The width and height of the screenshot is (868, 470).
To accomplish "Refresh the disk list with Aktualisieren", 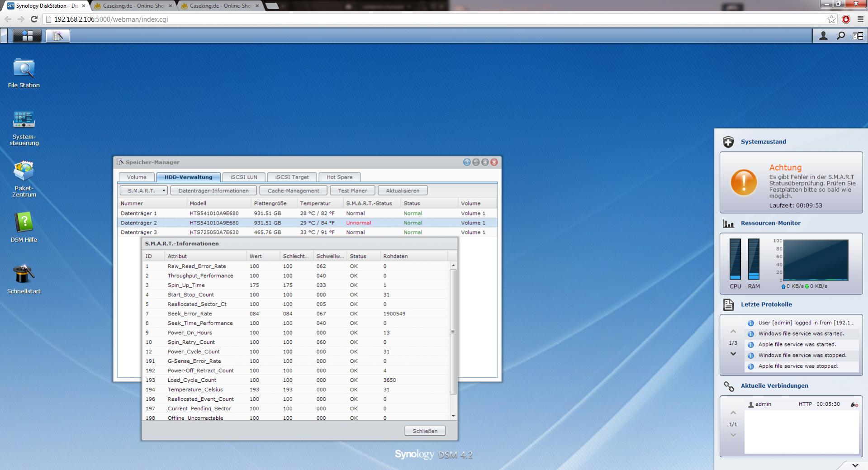I will (403, 190).
